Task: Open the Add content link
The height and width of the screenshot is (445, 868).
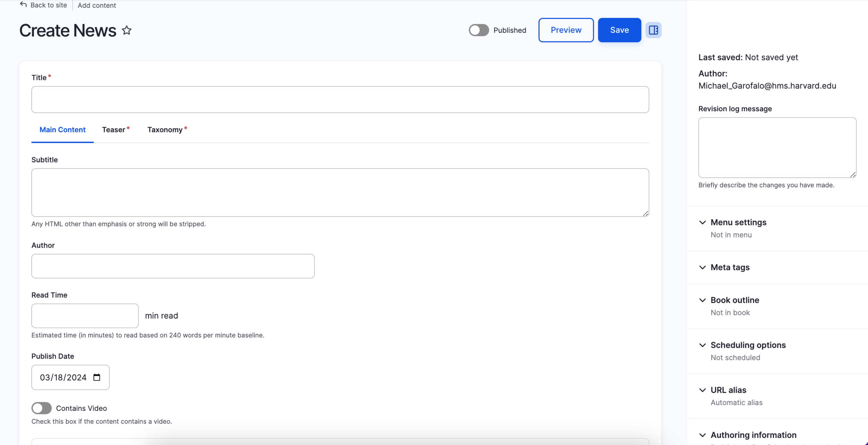Action: point(97,5)
